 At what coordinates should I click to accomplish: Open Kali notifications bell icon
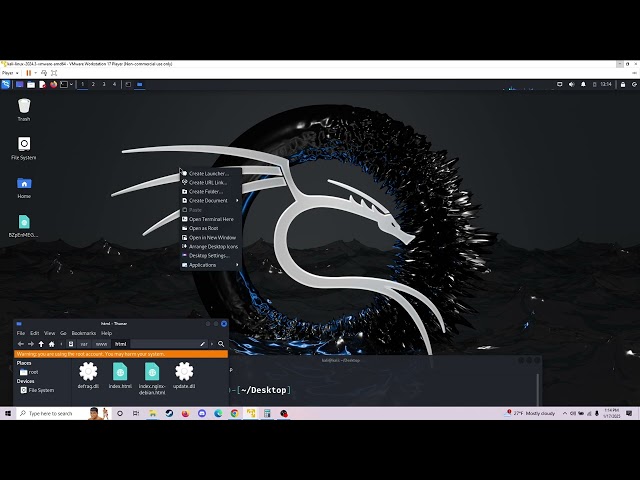(583, 84)
